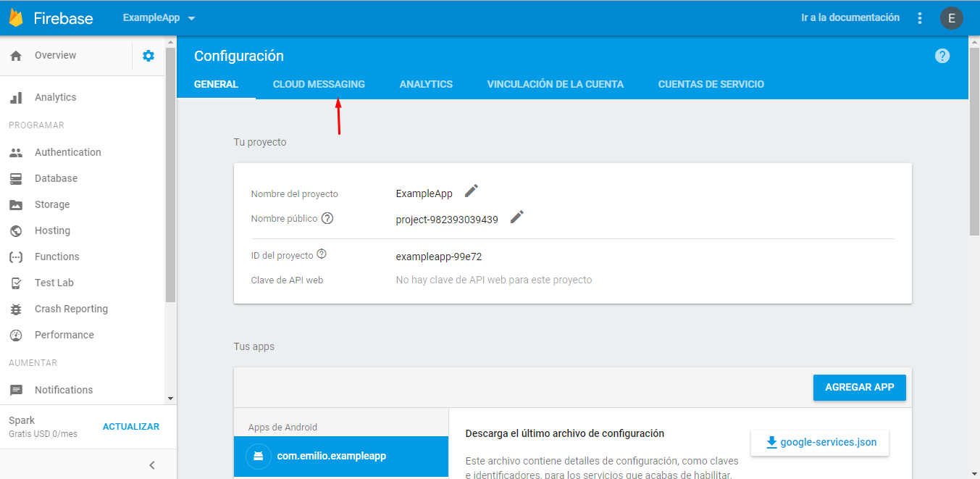The height and width of the screenshot is (479, 980).
Task: Click the Notifications message icon
Action: click(x=16, y=391)
